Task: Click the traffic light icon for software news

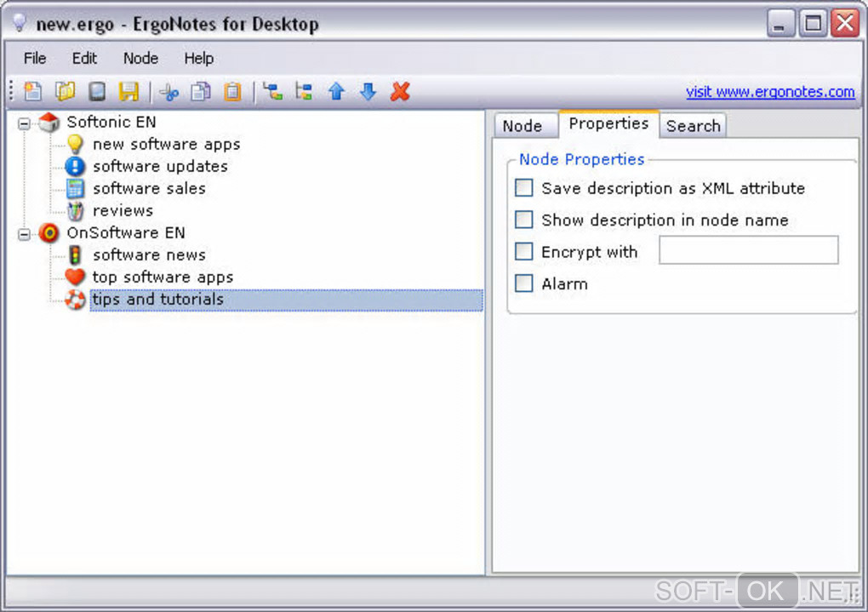Action: click(x=75, y=255)
